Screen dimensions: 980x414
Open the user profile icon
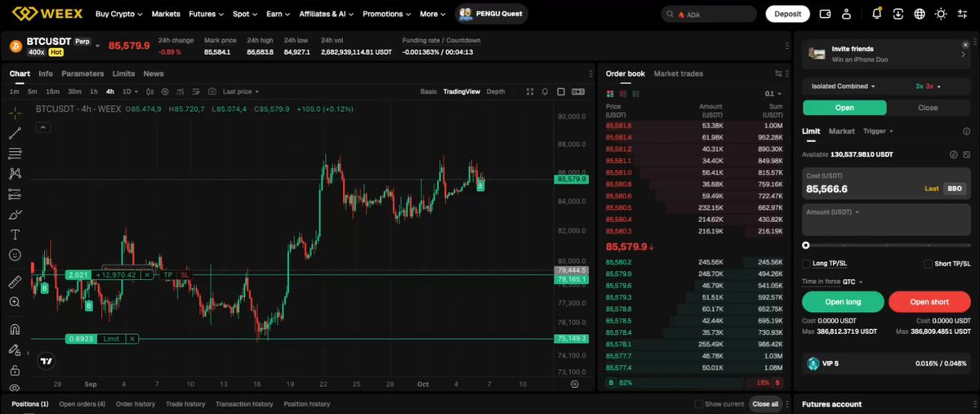[x=846, y=14]
